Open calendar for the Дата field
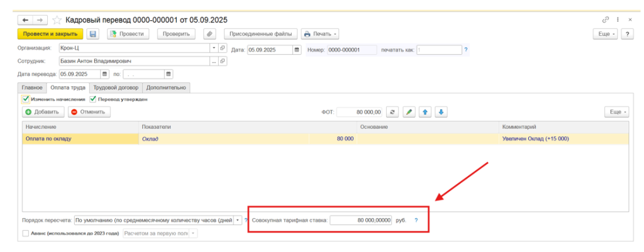Viewport: 644px width, 252px height. [x=297, y=50]
